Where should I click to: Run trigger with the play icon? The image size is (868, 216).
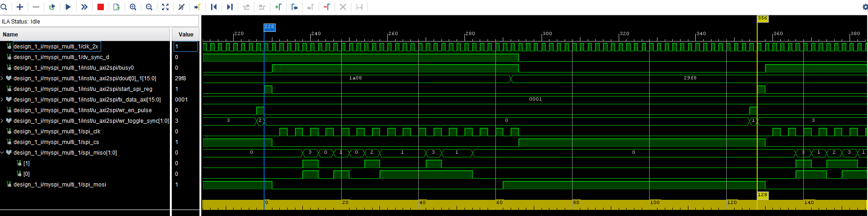(x=68, y=7)
